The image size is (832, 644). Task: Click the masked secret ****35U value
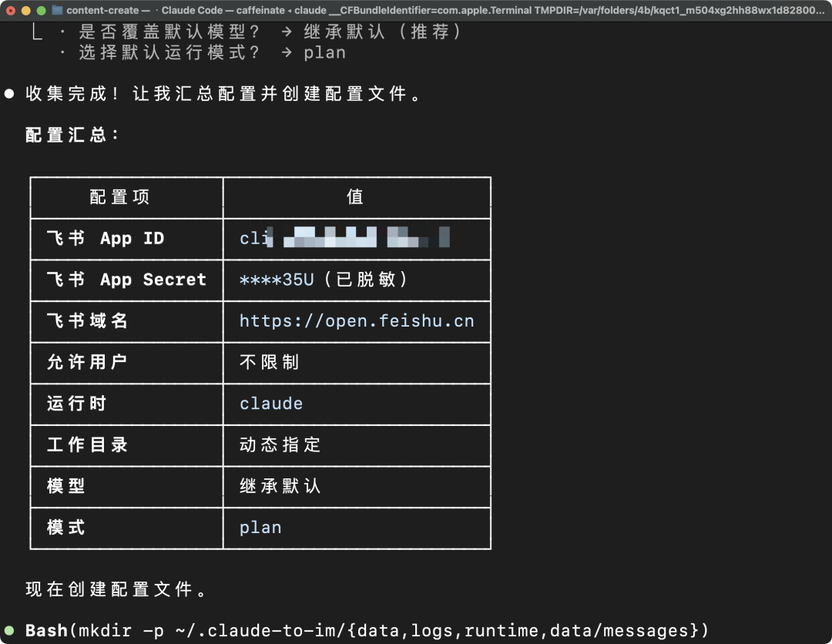[x=277, y=280]
